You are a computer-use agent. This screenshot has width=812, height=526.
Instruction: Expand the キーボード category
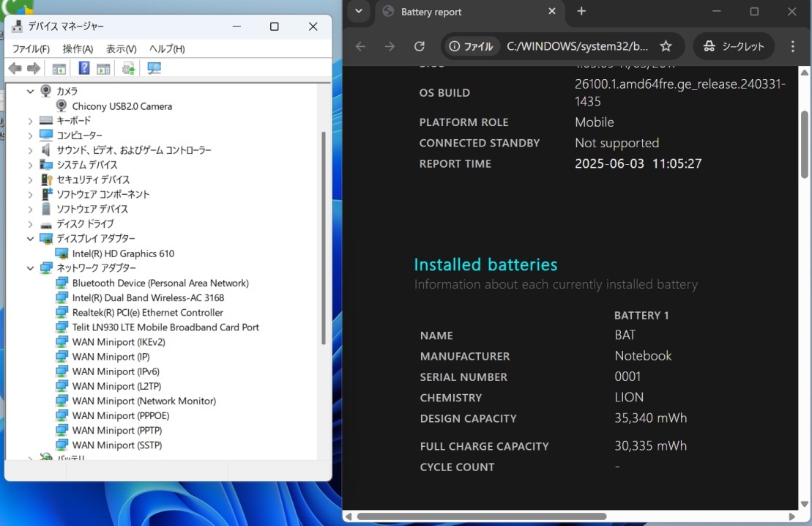pos(30,121)
